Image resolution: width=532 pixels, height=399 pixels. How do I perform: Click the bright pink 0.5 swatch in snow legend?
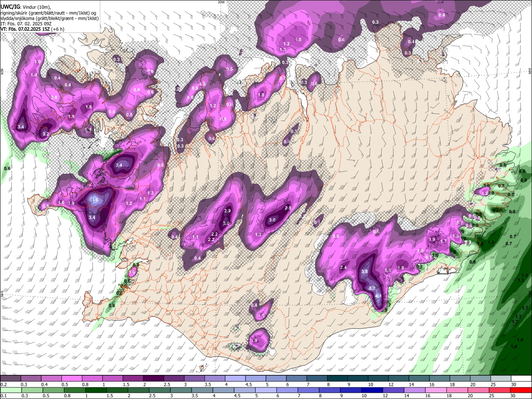72,378
